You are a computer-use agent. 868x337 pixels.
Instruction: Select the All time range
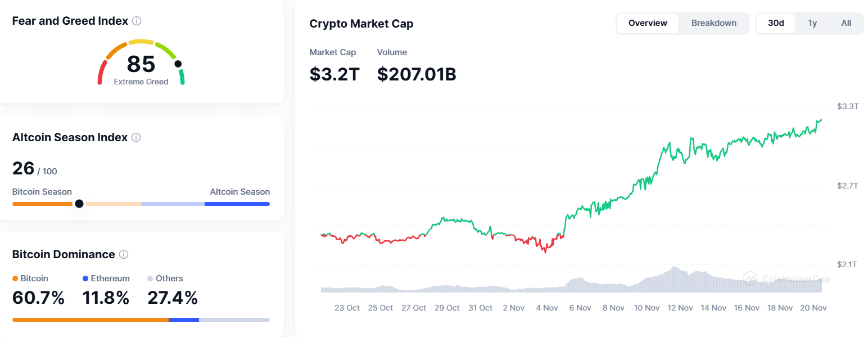tap(846, 23)
